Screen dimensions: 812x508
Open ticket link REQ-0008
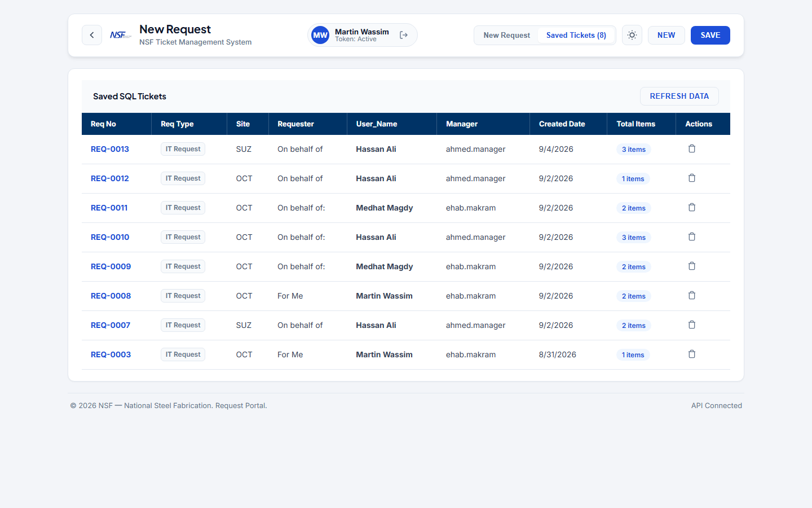(111, 296)
